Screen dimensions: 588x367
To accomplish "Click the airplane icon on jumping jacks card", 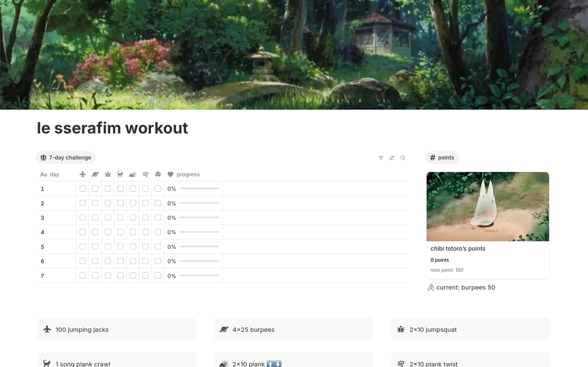I will 47,329.
